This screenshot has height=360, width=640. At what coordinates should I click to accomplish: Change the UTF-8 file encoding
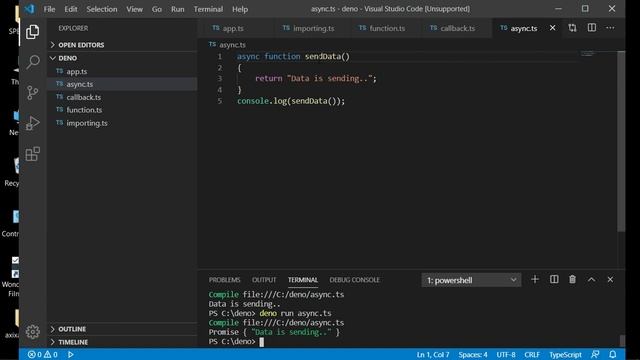506,354
